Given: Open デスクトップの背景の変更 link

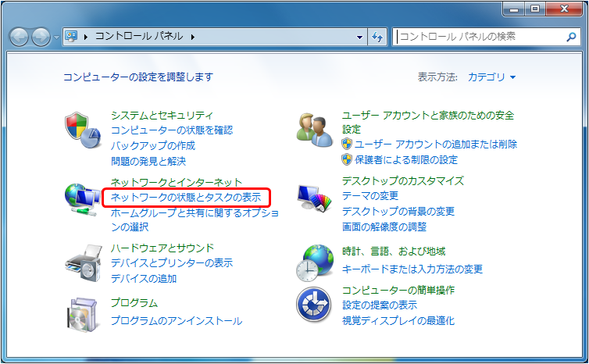Looking at the screenshot, I should (398, 211).
